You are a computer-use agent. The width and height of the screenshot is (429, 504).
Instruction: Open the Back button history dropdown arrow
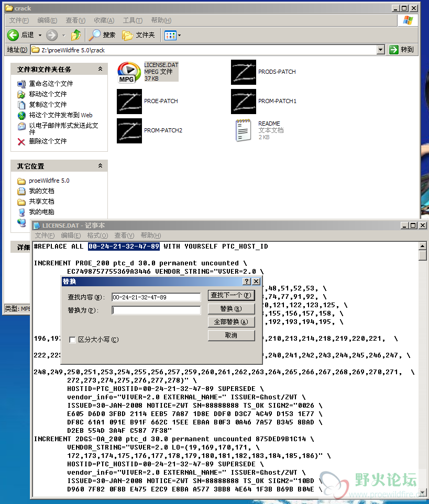(40, 36)
